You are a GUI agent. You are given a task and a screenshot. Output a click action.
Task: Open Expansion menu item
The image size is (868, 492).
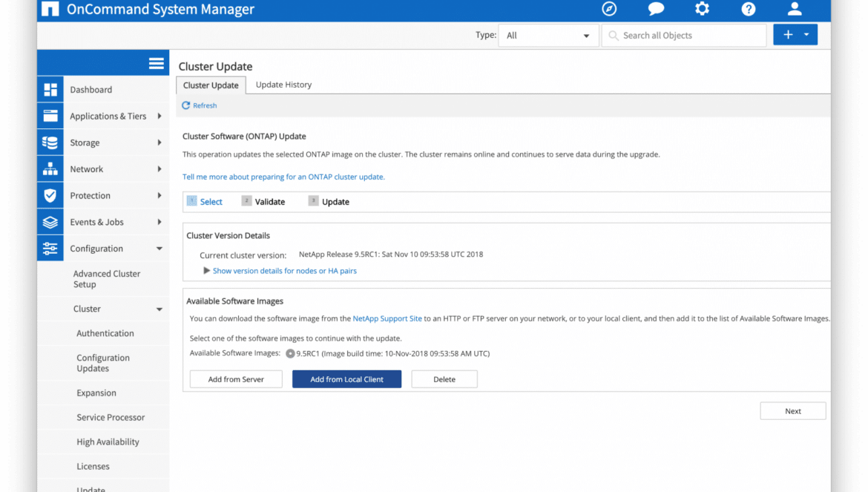[x=96, y=393]
